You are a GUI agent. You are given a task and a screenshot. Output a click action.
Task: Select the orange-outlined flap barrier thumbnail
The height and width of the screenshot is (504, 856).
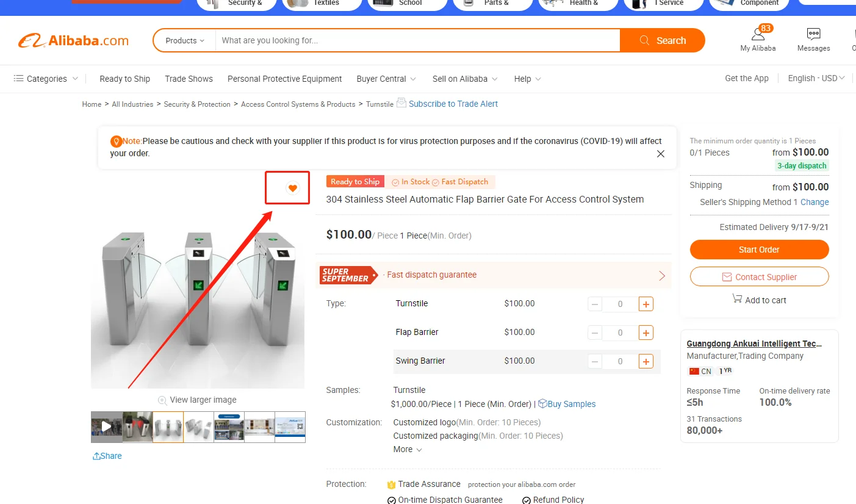pyautogui.click(x=168, y=427)
